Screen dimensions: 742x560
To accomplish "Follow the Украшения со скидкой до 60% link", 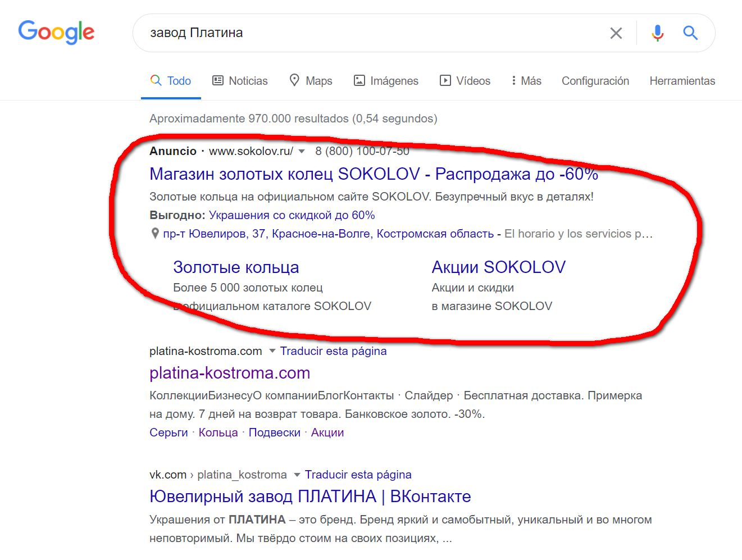I will 292,215.
